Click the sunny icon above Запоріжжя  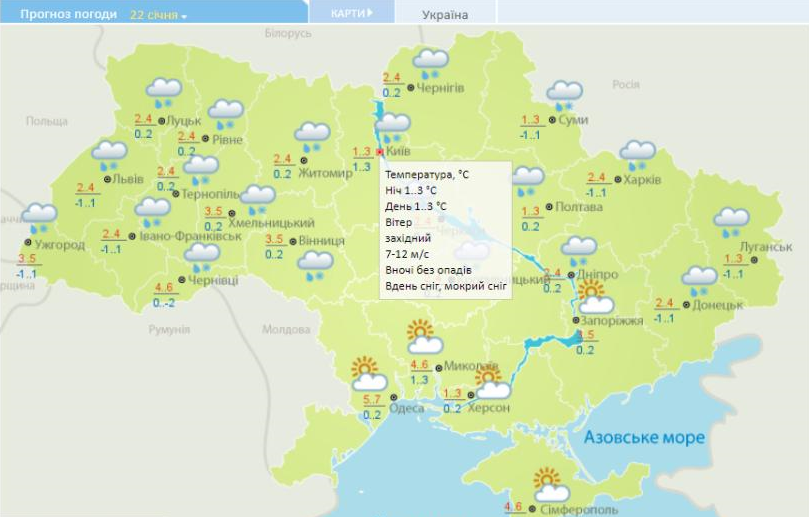[595, 297]
